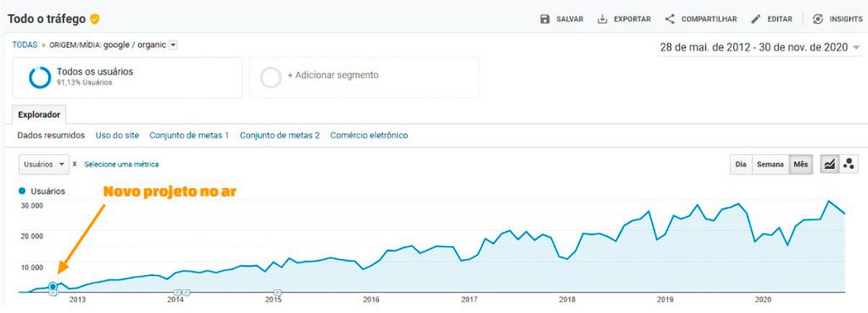The height and width of the screenshot is (313, 868).
Task: Open the Comércio eletrônico tab
Action: [x=369, y=135]
